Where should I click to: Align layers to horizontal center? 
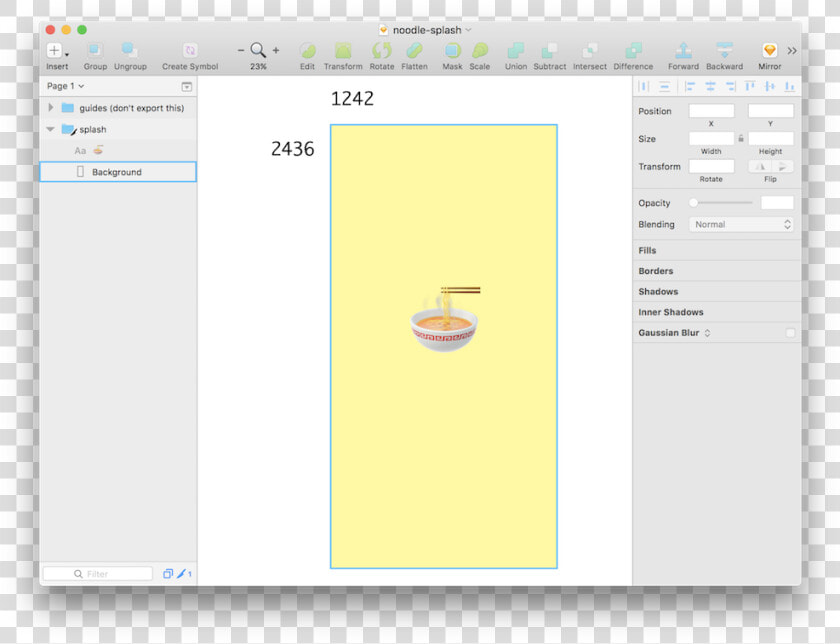[710, 86]
